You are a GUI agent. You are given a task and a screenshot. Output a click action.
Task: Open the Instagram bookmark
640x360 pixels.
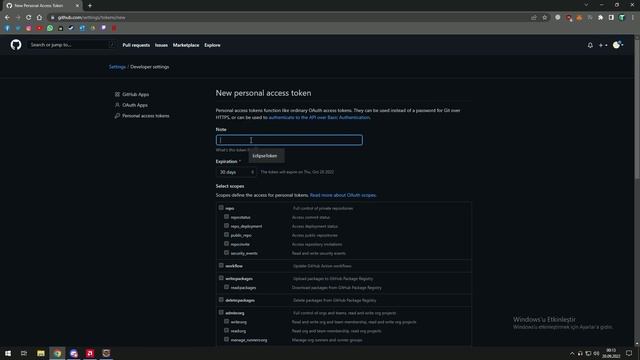pos(29,28)
